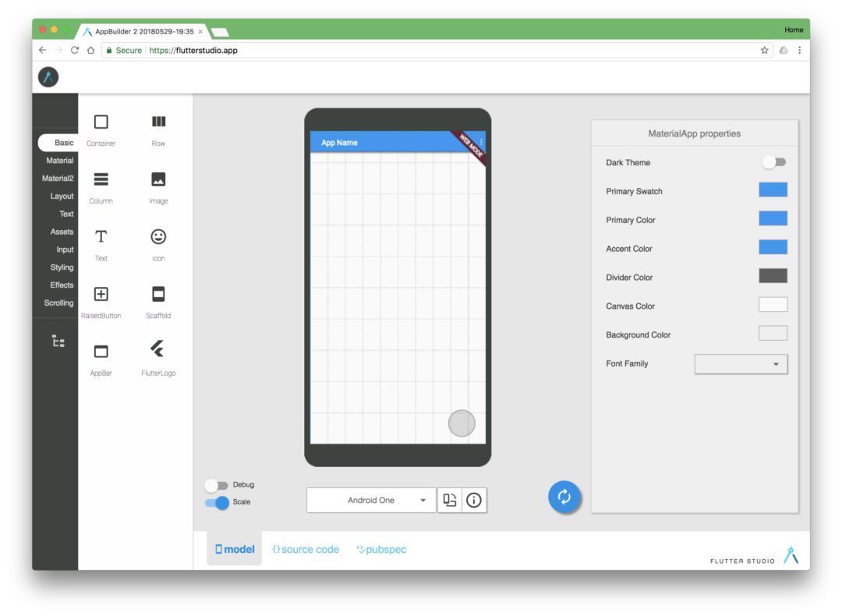Screen dimensions: 842x616
Task: Enable the Dark Theme switch
Action: 774,162
